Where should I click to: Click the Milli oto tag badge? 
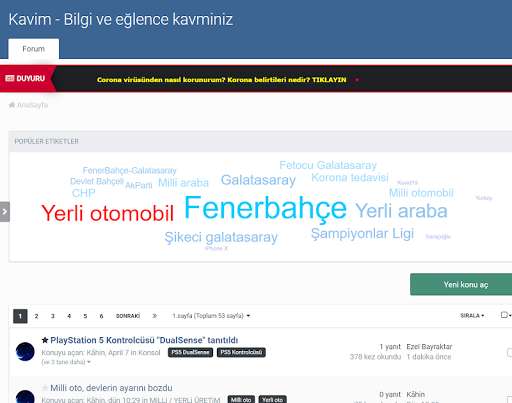241,399
